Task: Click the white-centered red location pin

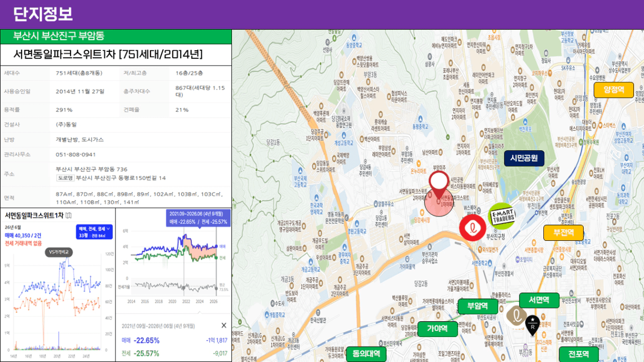Action: pos(439,184)
